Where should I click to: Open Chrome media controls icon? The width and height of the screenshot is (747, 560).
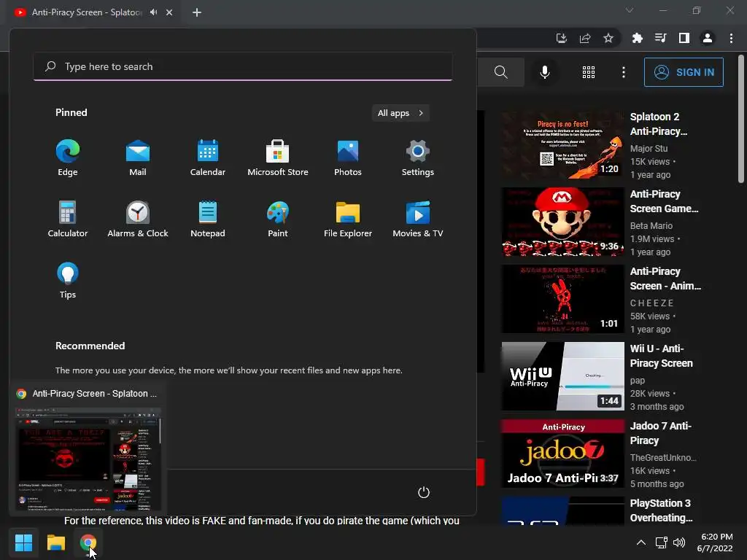pos(660,38)
